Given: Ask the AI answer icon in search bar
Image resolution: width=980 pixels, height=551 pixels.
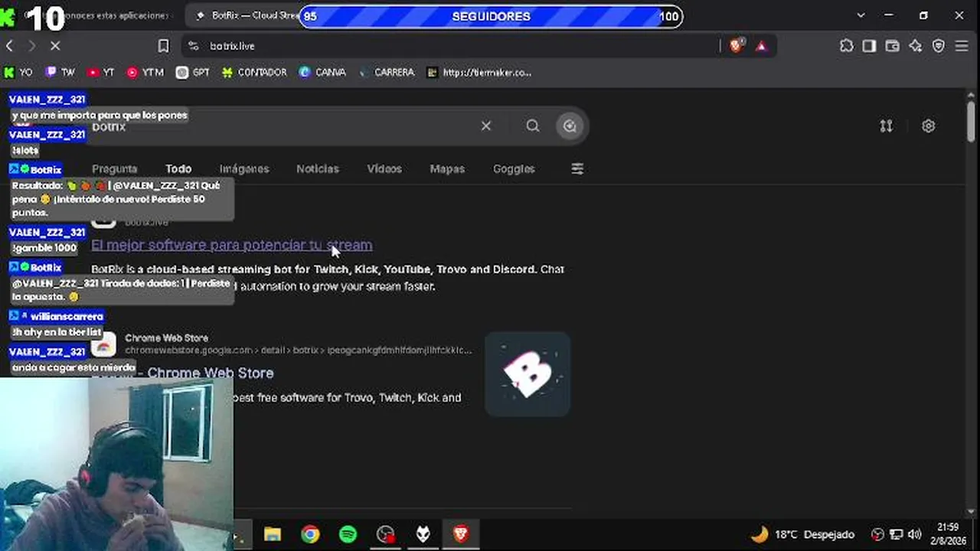Looking at the screenshot, I should click(570, 126).
